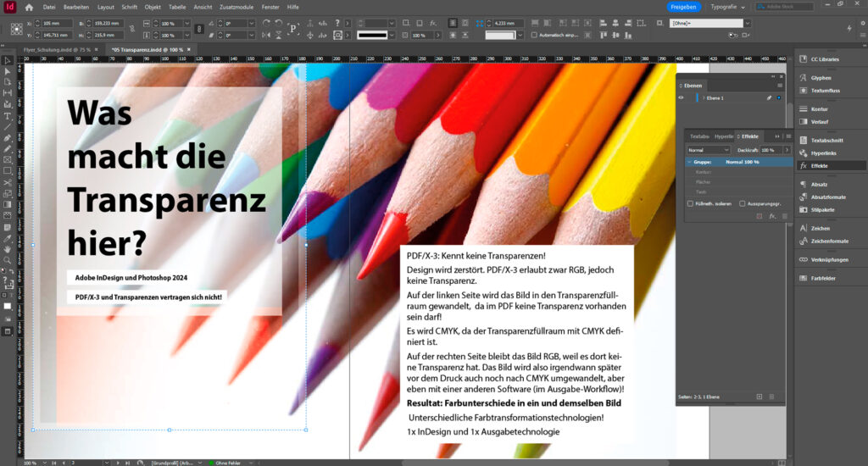Open the rotation angle dropdown

(x=251, y=23)
